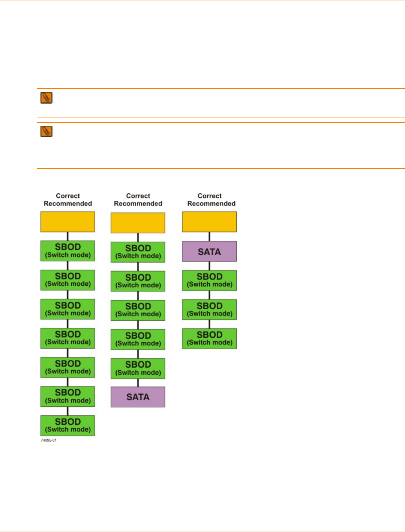Select the SBOD box directly above the bottom SATA box
Screen dimensions: 405x532
[x=138, y=368]
